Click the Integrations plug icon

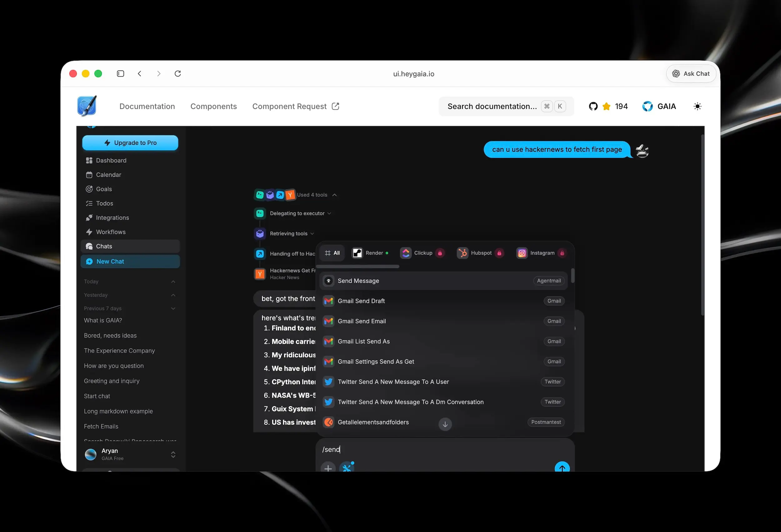tap(89, 218)
